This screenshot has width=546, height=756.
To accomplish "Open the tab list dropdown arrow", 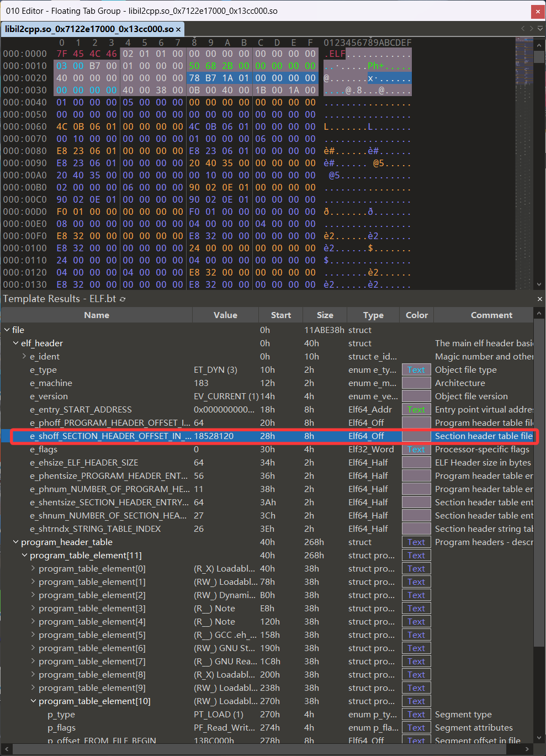I will point(540,28).
